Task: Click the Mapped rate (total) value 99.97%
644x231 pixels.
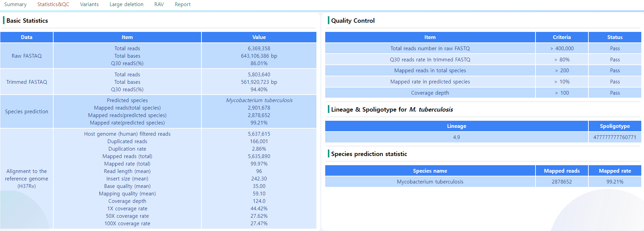Action: [259, 164]
